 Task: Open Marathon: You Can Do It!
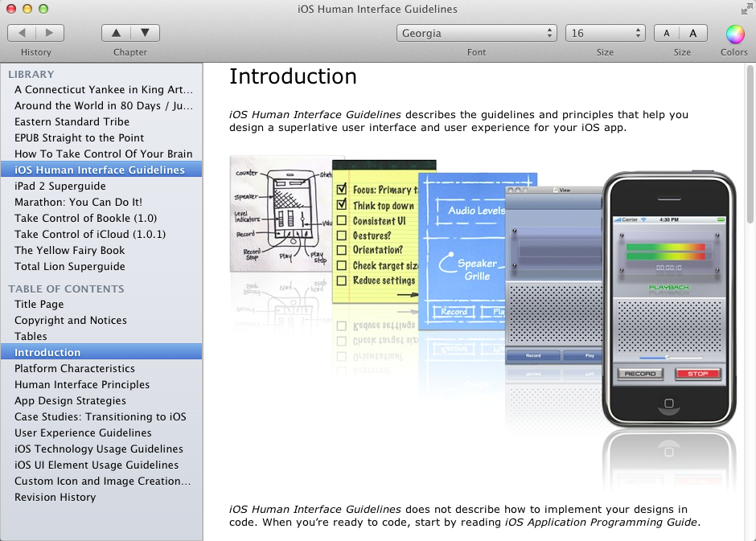(101, 202)
